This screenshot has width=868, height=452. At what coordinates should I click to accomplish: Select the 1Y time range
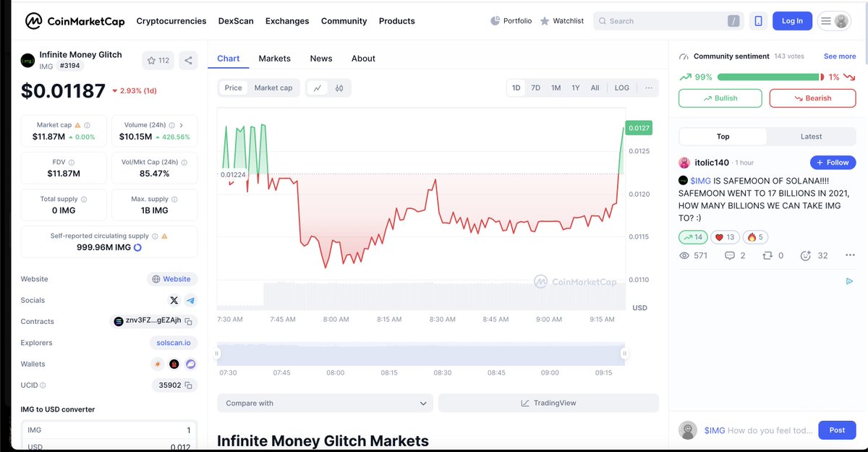tap(576, 88)
